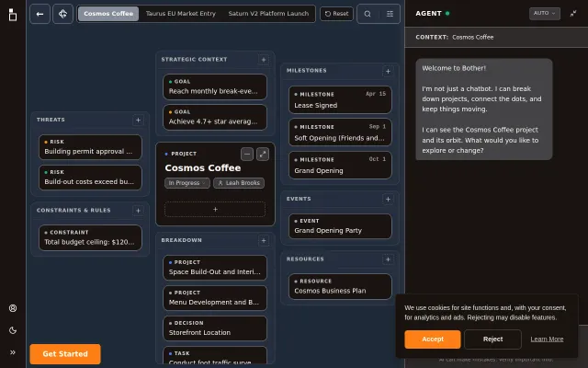Viewport: 588px width, 368px height.
Task: Open the search icon in toolbar
Action: (x=367, y=14)
